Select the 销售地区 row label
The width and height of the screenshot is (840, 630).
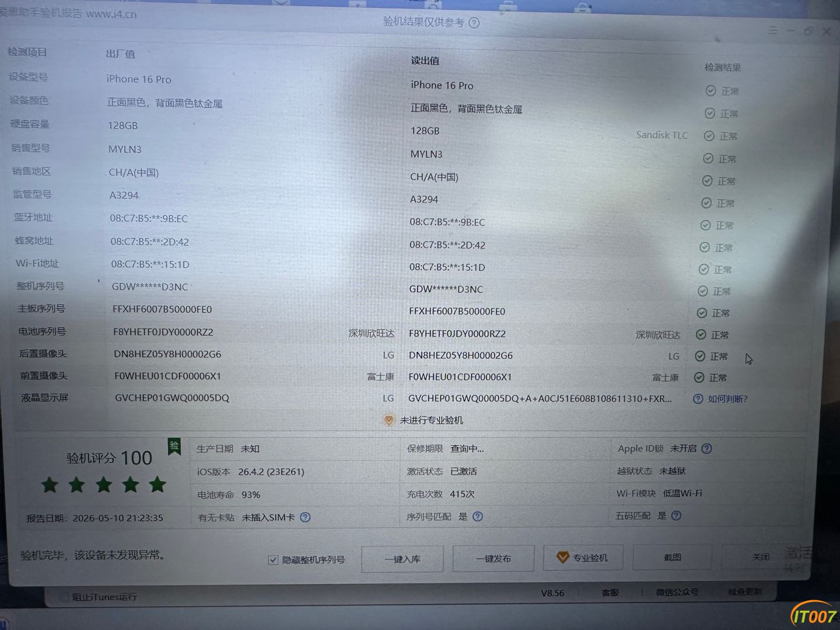click(x=32, y=171)
